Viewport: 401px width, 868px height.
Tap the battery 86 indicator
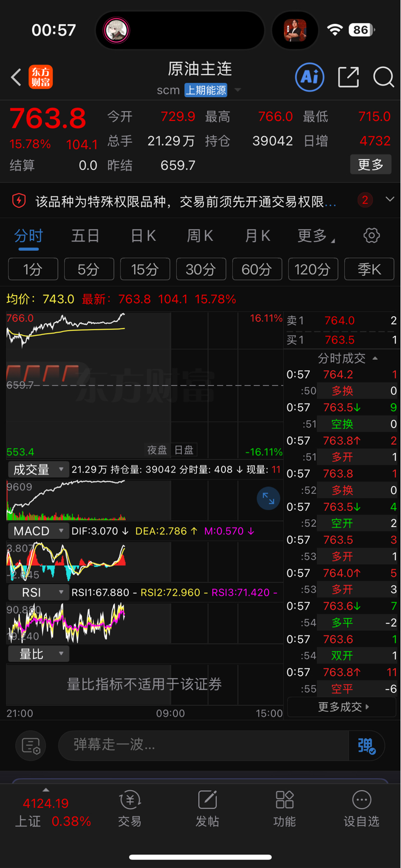pos(361,30)
